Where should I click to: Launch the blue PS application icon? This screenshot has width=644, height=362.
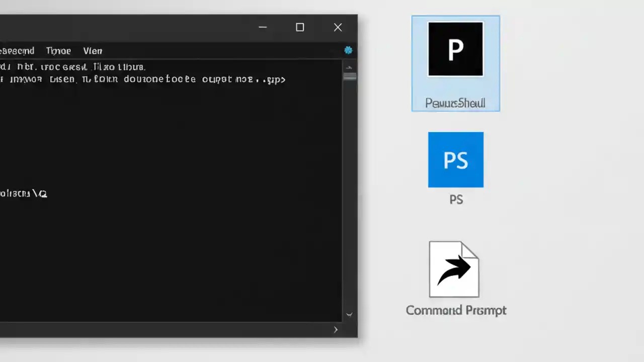click(456, 159)
